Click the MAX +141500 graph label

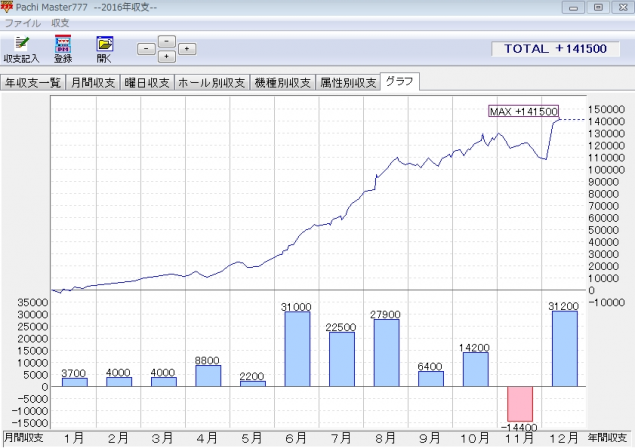point(524,111)
